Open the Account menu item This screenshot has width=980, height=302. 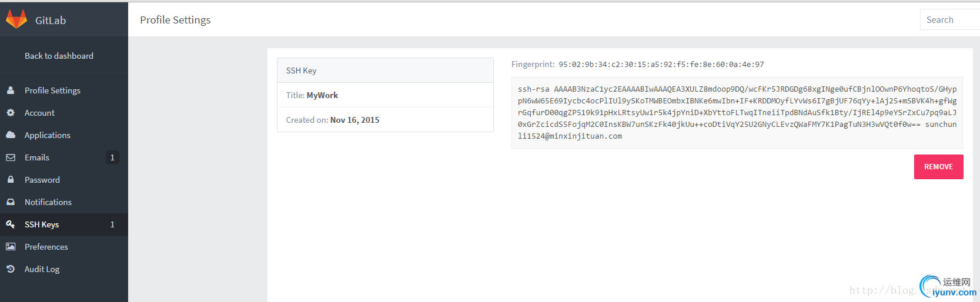click(x=39, y=113)
